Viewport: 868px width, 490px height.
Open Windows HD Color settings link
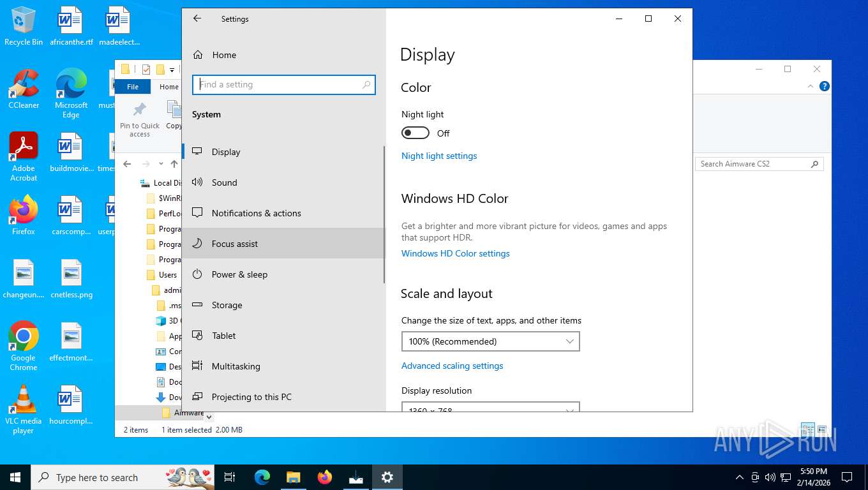tap(455, 253)
